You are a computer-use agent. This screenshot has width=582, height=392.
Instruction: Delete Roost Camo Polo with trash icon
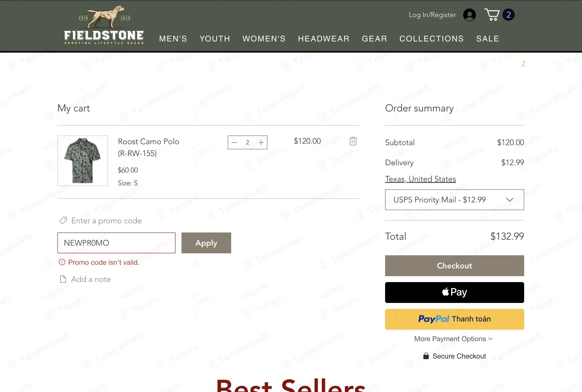353,141
